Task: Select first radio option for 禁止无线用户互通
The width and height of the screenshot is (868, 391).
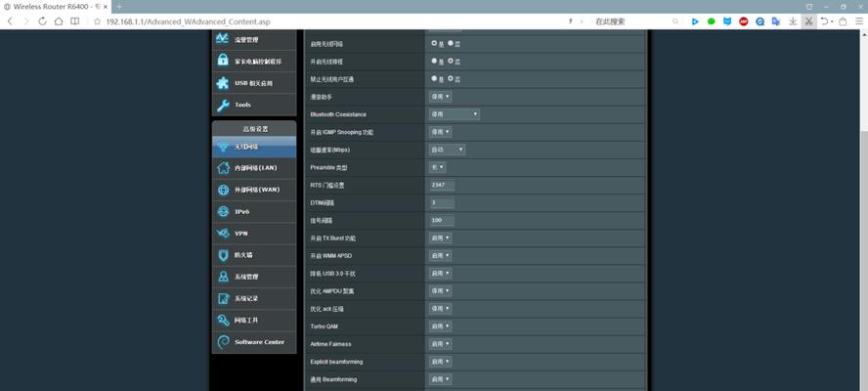Action: 434,78
